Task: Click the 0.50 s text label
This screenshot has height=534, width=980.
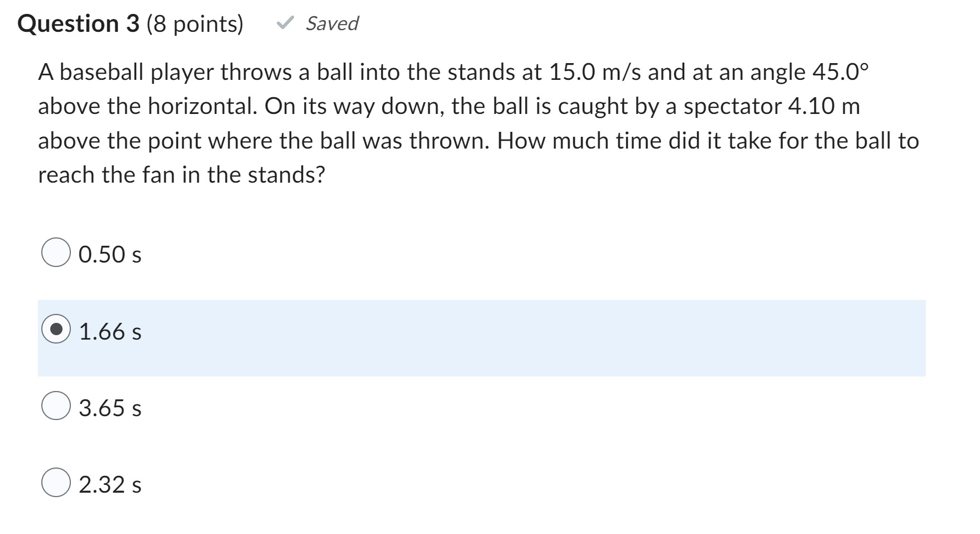Action: (x=109, y=255)
